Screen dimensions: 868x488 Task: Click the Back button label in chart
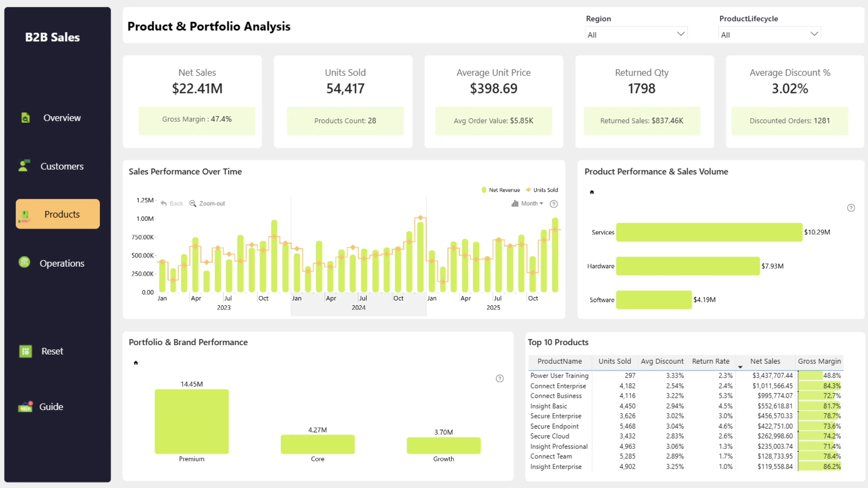(176, 204)
